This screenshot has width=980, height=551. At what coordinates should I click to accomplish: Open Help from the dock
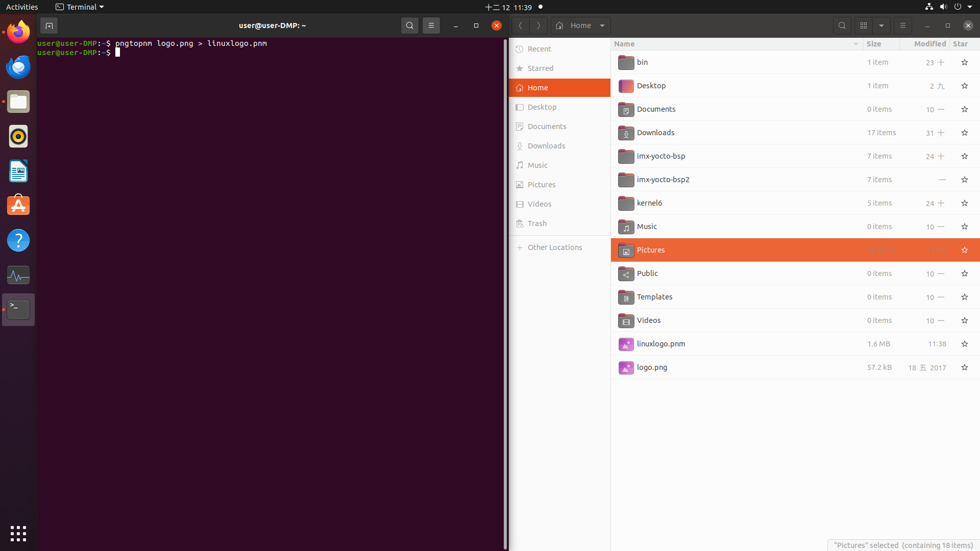pos(18,240)
